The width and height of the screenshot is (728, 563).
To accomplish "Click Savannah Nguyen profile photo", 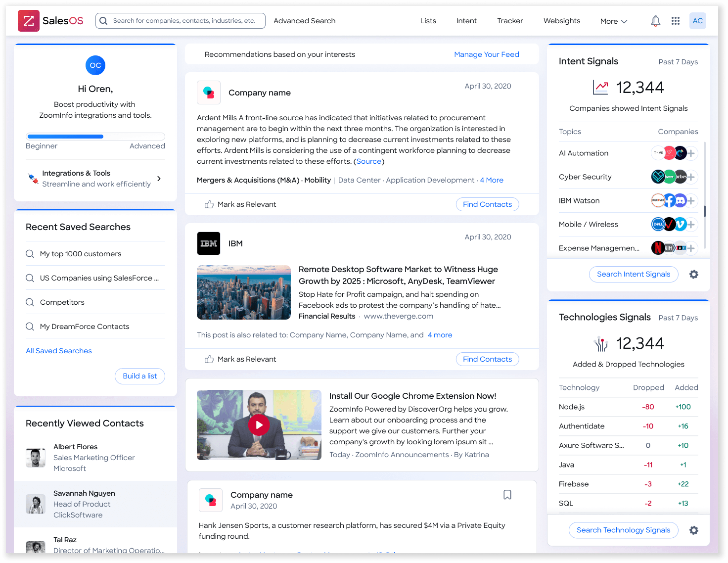I will (36, 504).
